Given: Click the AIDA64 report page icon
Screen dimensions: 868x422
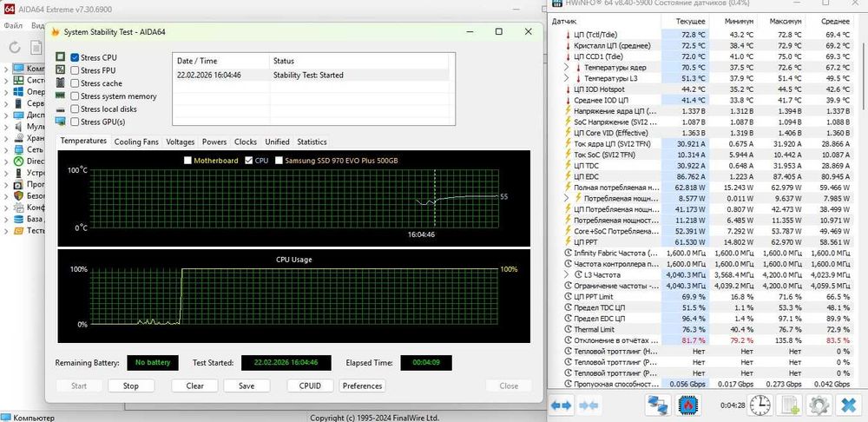Looking at the screenshot, I should (36, 48).
